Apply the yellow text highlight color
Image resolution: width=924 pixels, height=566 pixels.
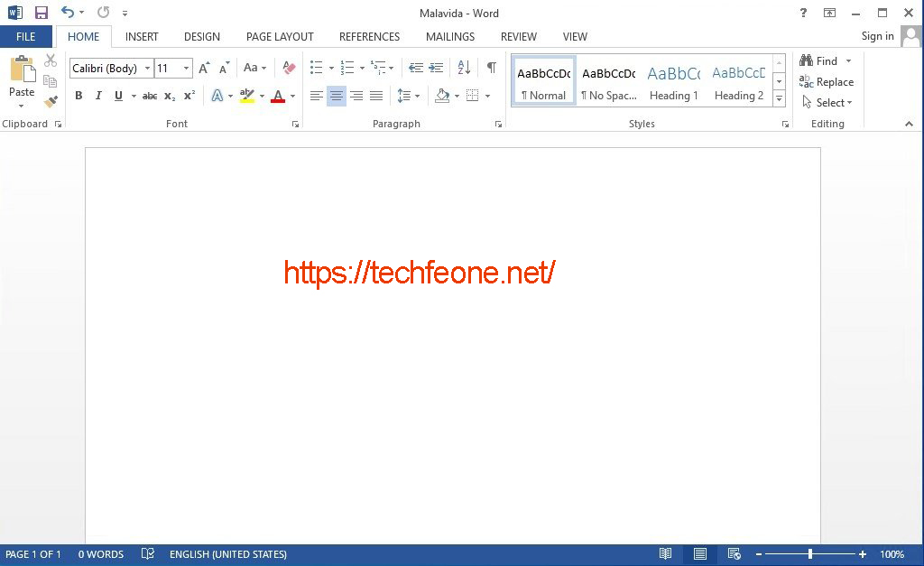(247, 96)
